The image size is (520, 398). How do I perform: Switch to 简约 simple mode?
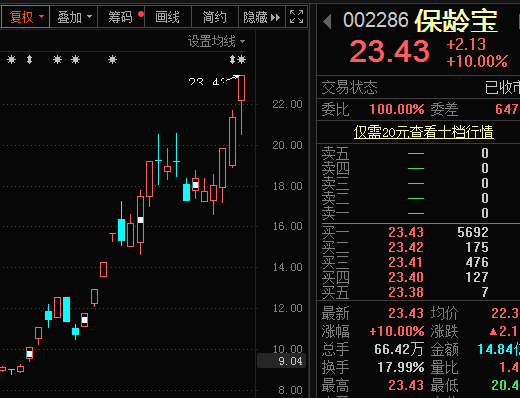pyautogui.click(x=215, y=17)
